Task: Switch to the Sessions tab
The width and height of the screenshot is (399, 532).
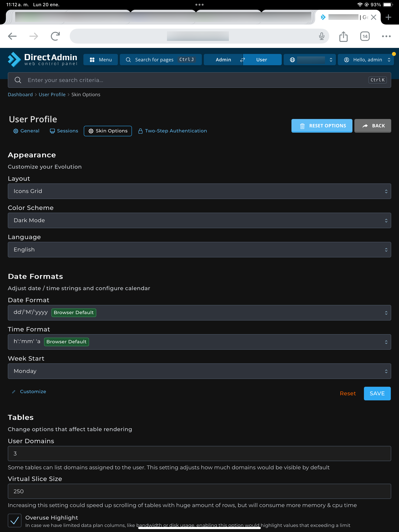Action: (x=64, y=131)
